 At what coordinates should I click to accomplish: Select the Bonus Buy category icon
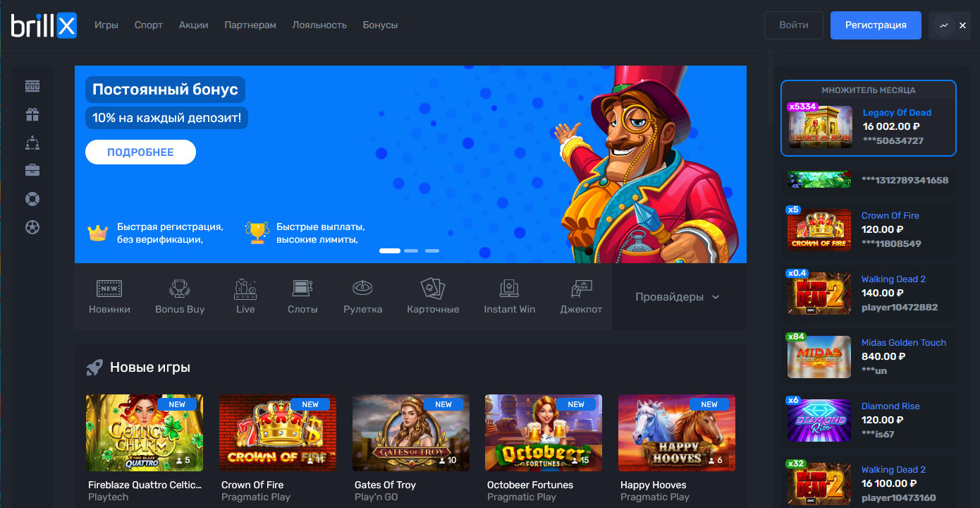coord(180,288)
